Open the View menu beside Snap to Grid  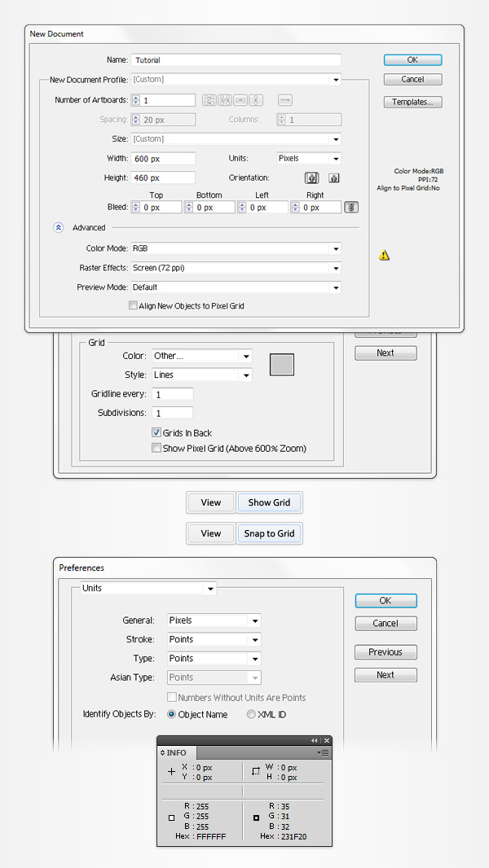(211, 533)
